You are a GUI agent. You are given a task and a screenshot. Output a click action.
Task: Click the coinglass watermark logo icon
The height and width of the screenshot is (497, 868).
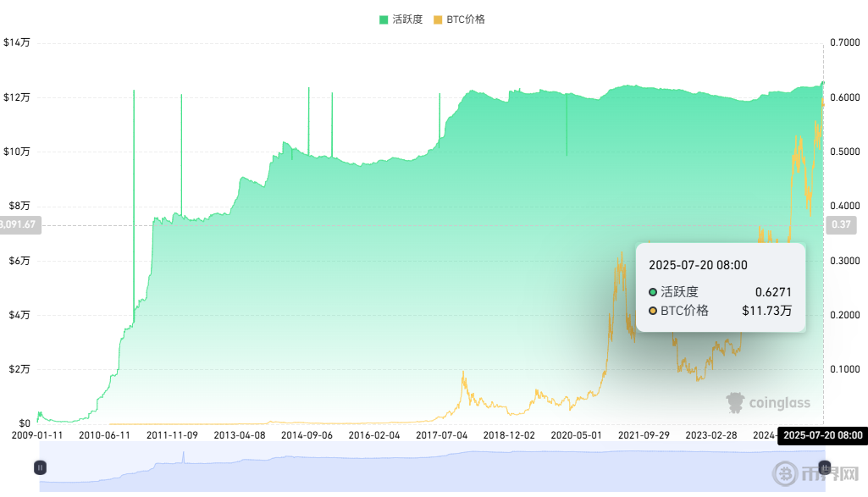735,402
